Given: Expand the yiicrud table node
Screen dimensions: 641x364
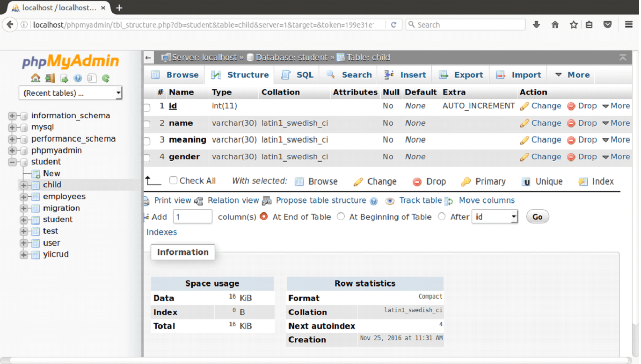Looking at the screenshot, I should click(24, 255).
